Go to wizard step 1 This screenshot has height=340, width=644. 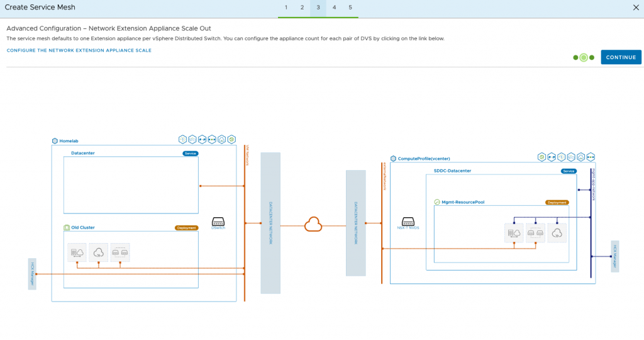(286, 8)
